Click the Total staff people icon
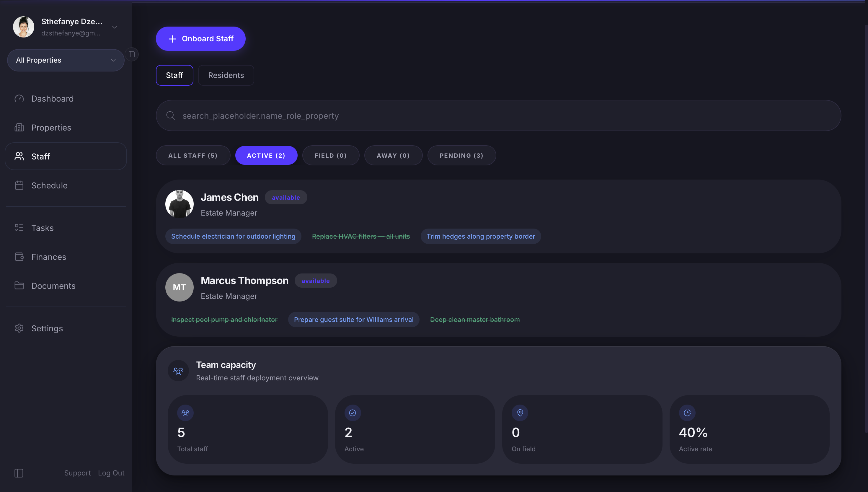868x492 pixels. coord(185,413)
